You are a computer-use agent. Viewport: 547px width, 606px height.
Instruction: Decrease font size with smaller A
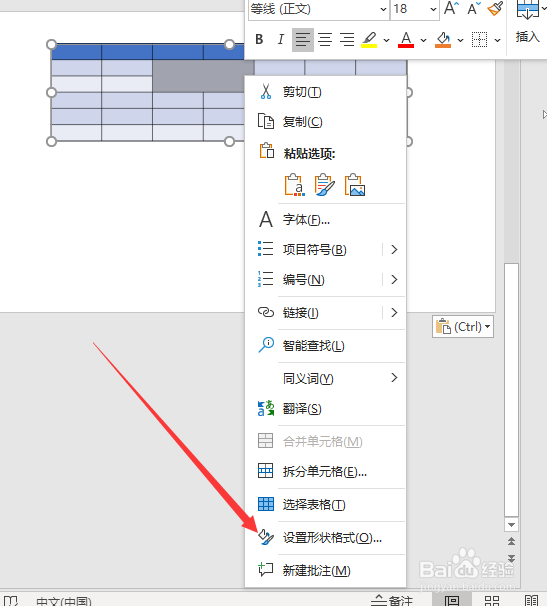point(474,8)
